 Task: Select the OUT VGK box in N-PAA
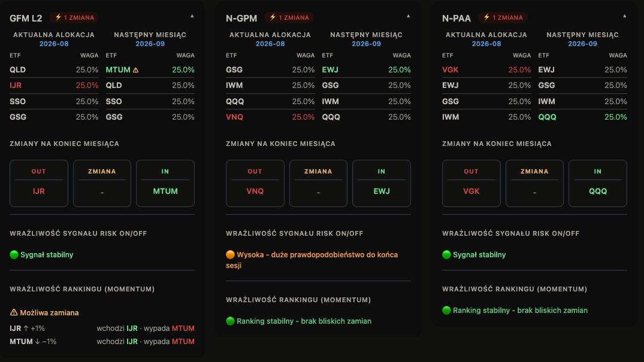click(x=471, y=184)
